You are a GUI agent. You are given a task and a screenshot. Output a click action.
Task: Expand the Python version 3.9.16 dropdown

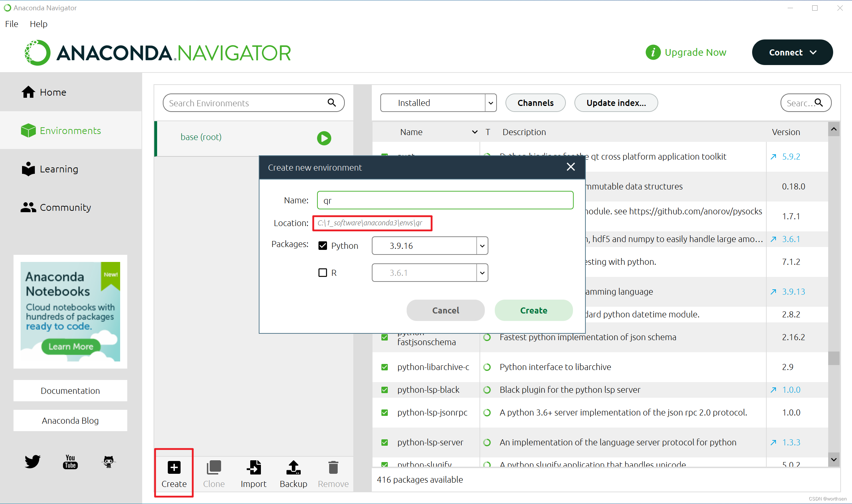[482, 246]
